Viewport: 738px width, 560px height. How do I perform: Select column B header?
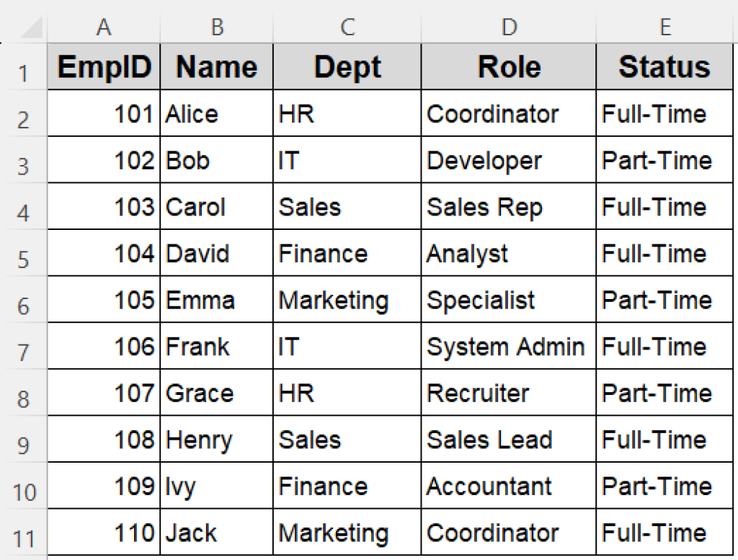216,25
